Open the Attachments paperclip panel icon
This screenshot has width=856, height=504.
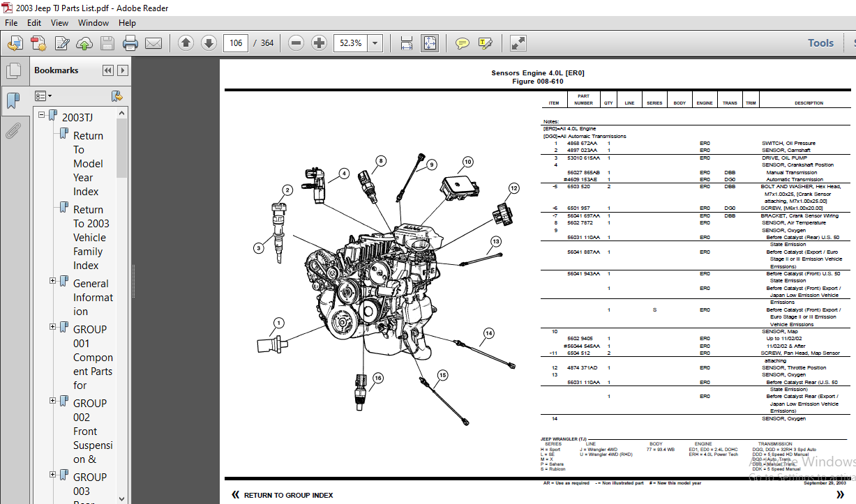point(13,130)
